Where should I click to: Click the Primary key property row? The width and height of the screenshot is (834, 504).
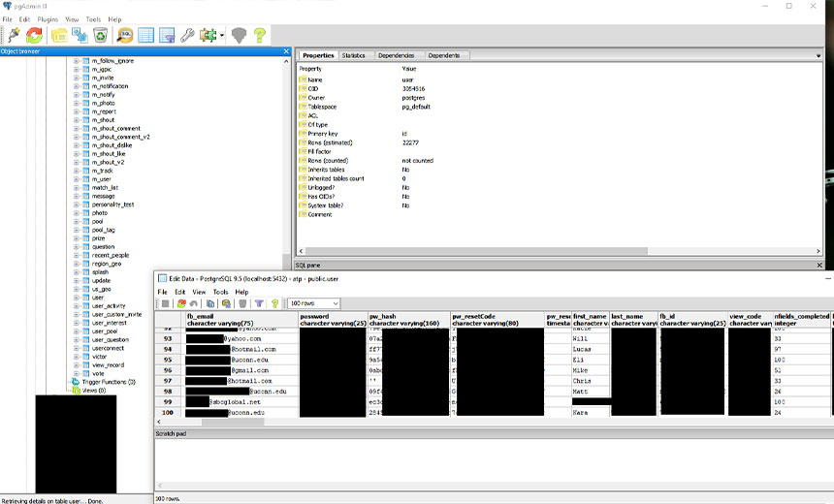click(560, 134)
